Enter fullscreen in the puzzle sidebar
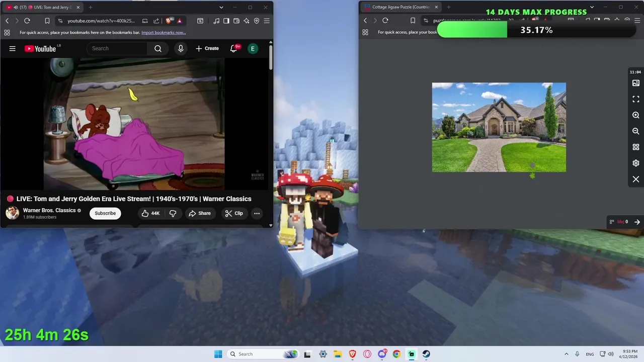 coord(636,99)
